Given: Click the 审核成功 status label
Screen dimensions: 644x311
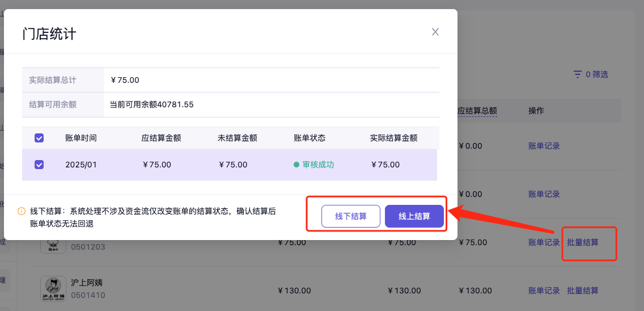Looking at the screenshot, I should (x=318, y=165).
